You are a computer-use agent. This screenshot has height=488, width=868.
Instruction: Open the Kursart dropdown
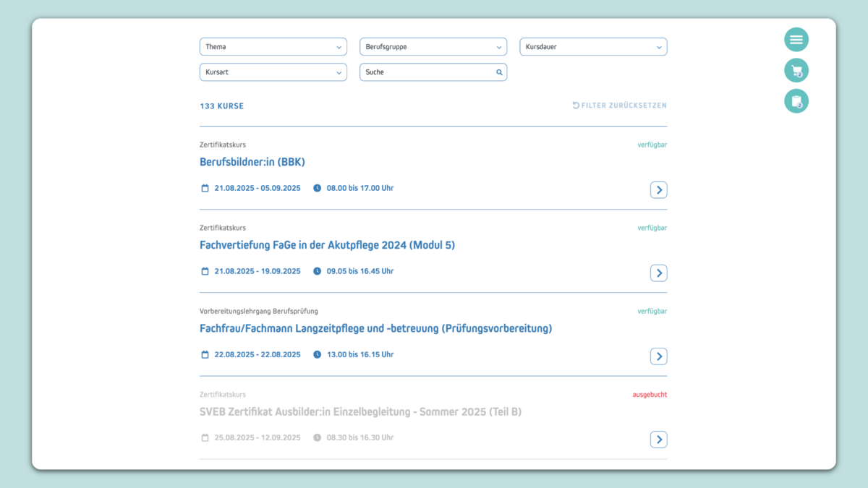[273, 72]
